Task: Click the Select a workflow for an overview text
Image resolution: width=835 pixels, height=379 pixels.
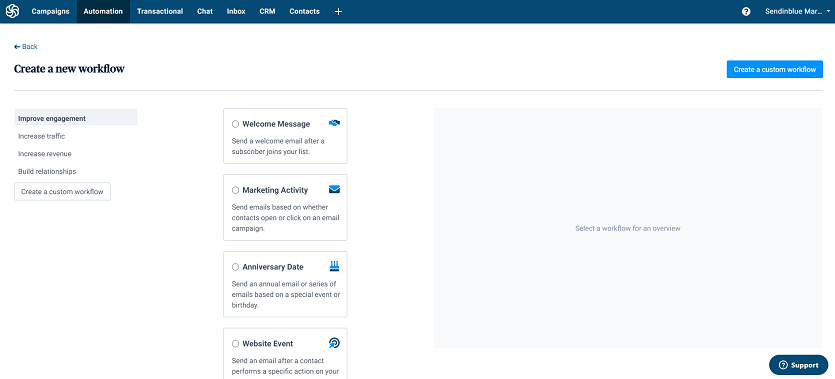Action: point(628,228)
